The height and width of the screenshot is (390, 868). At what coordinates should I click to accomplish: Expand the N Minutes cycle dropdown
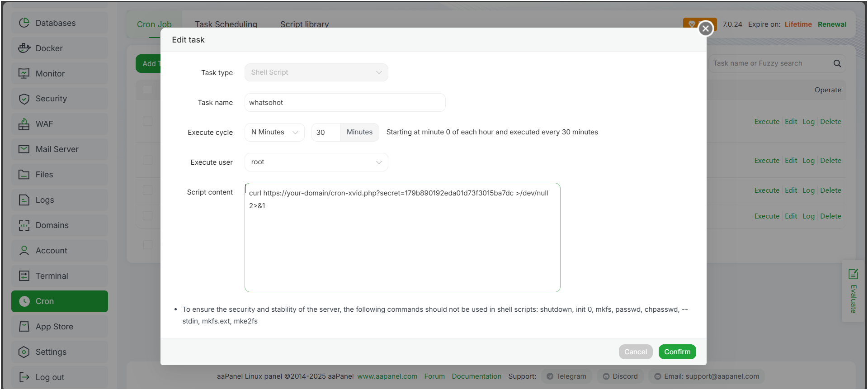pyautogui.click(x=274, y=132)
